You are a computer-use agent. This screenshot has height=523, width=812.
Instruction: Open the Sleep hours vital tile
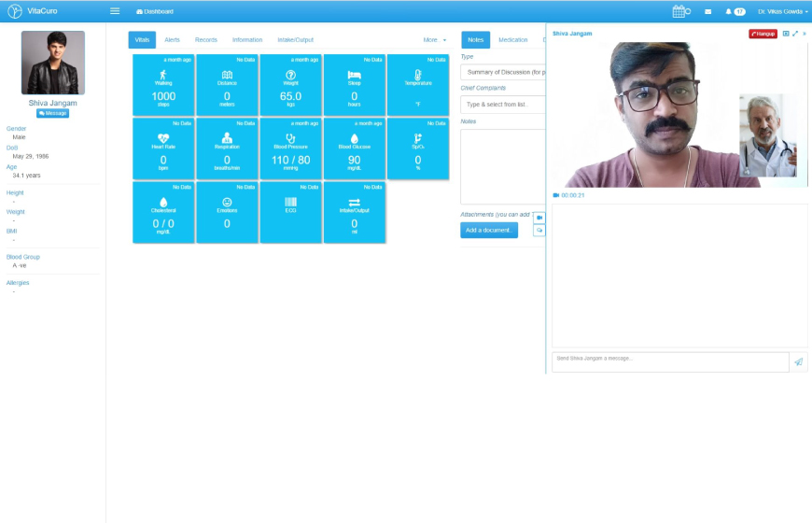coord(355,84)
